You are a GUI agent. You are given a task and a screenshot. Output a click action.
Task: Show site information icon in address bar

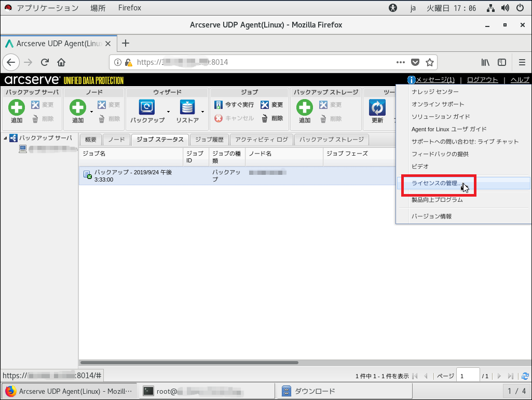pos(118,62)
